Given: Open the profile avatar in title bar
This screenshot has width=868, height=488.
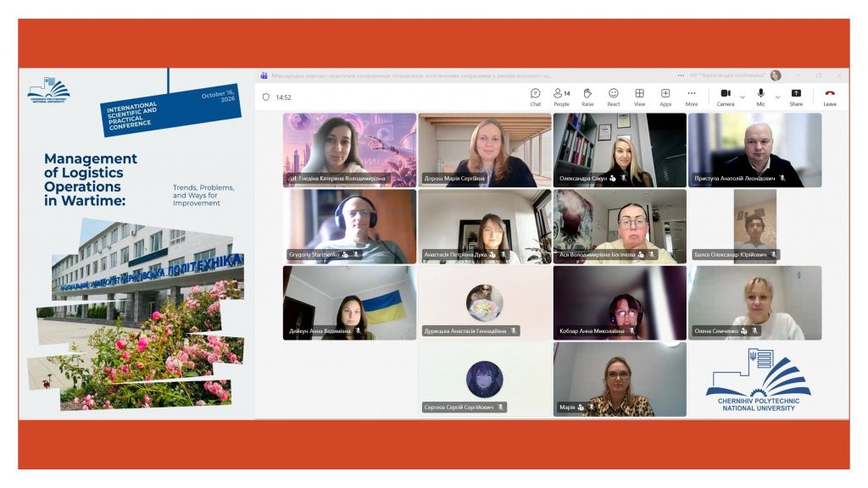Looking at the screenshot, I should pyautogui.click(x=776, y=75).
